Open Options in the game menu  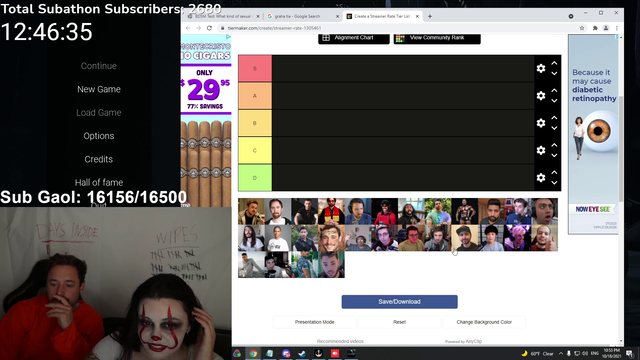99,136
